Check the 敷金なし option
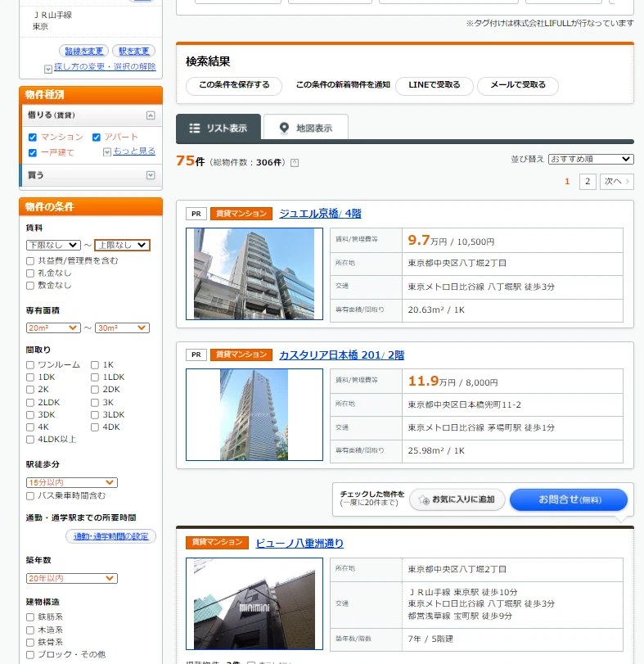644x664 pixels. 30,286
